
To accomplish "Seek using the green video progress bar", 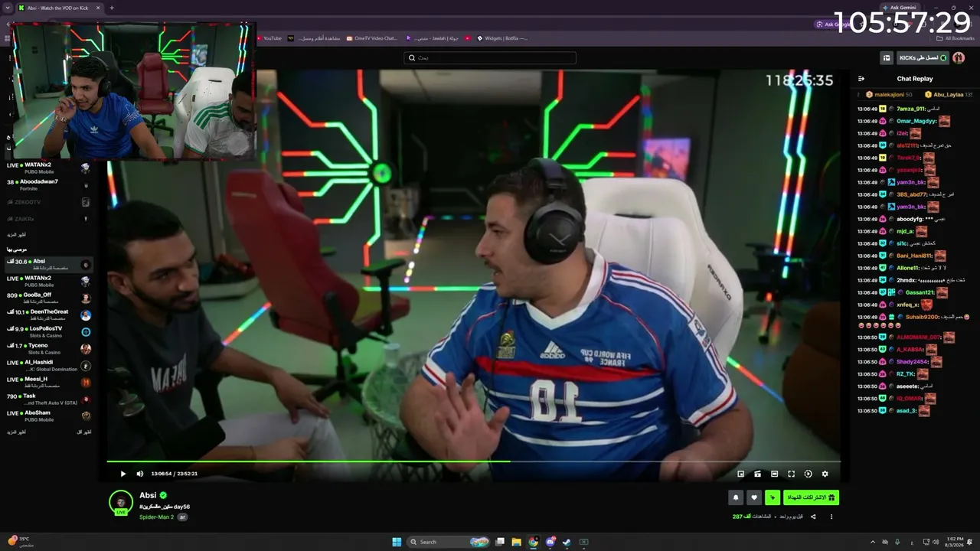I will (x=473, y=461).
